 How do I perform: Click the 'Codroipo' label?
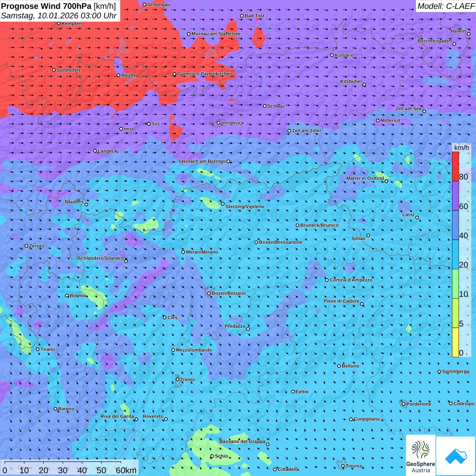point(464,404)
